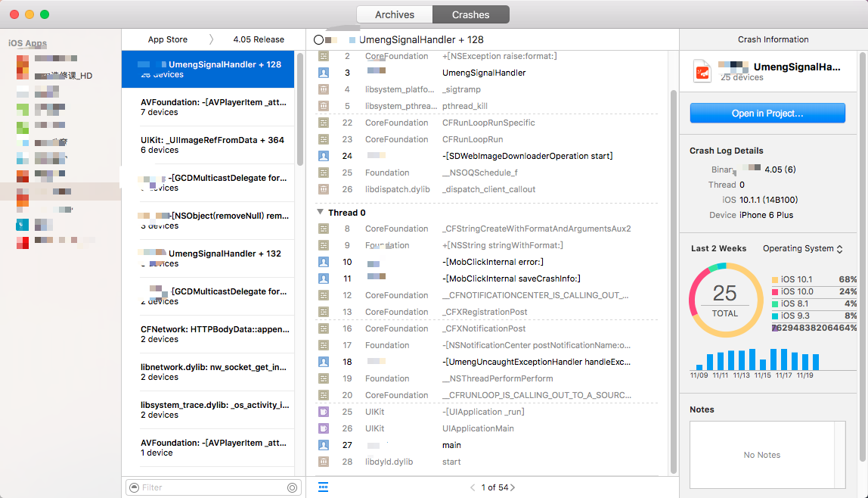Click frame 5 pthread_kill library icon
Image resolution: width=868 pixels, height=498 pixels.
coord(324,106)
